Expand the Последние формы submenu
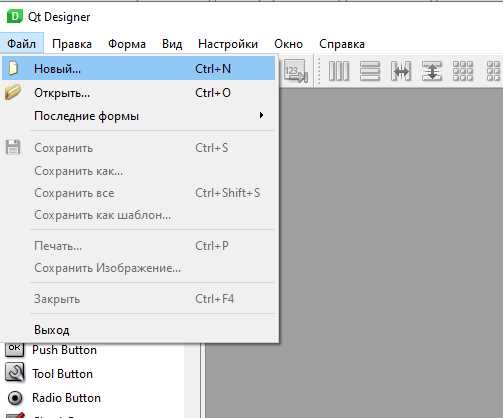 139,116
